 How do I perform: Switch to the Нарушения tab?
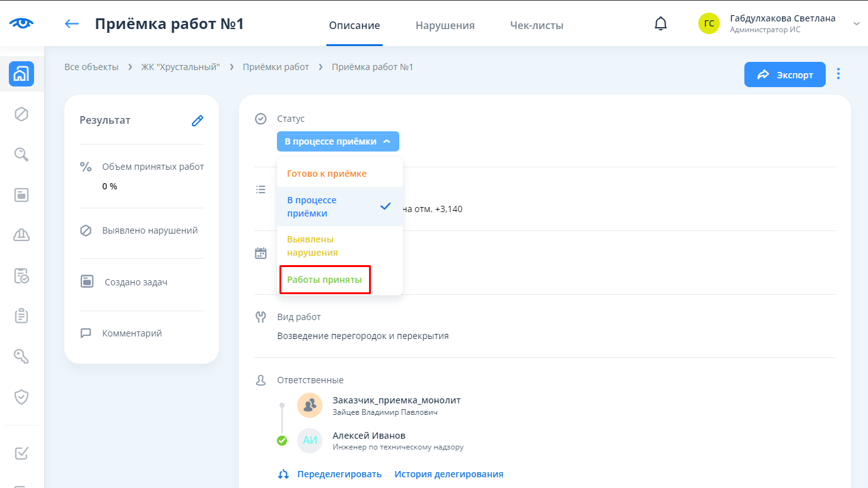click(445, 26)
